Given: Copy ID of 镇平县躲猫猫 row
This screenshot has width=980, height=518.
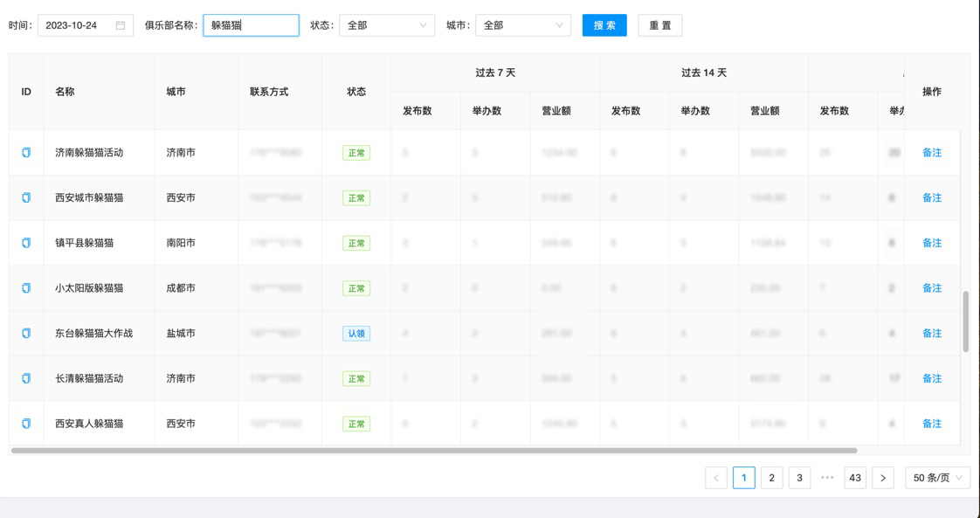Looking at the screenshot, I should coord(26,243).
